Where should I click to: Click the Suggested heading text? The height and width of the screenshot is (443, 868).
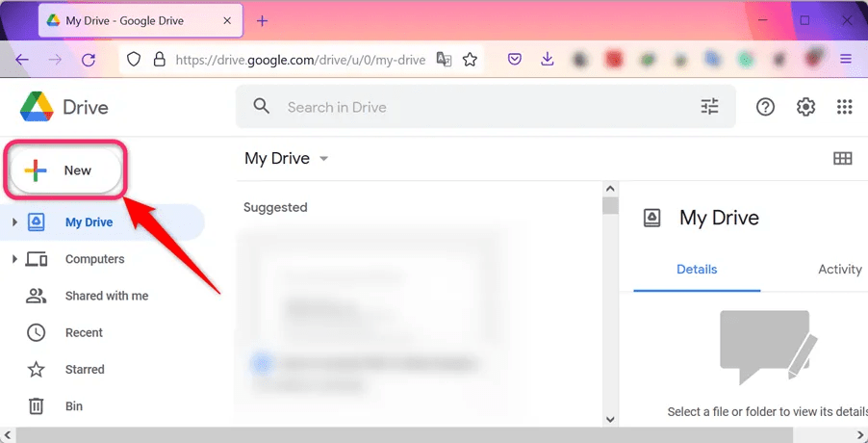pos(275,208)
